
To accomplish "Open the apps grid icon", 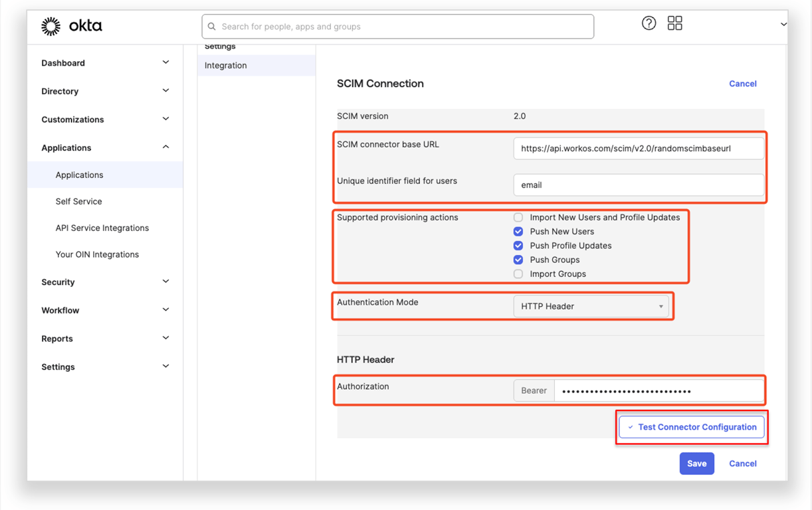I will [674, 23].
